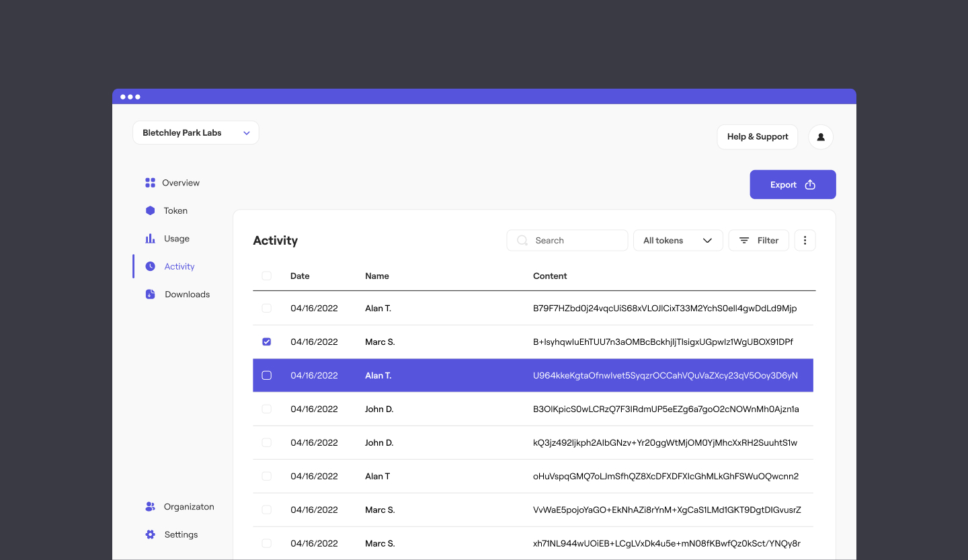Open the Token menu item

[175, 210]
